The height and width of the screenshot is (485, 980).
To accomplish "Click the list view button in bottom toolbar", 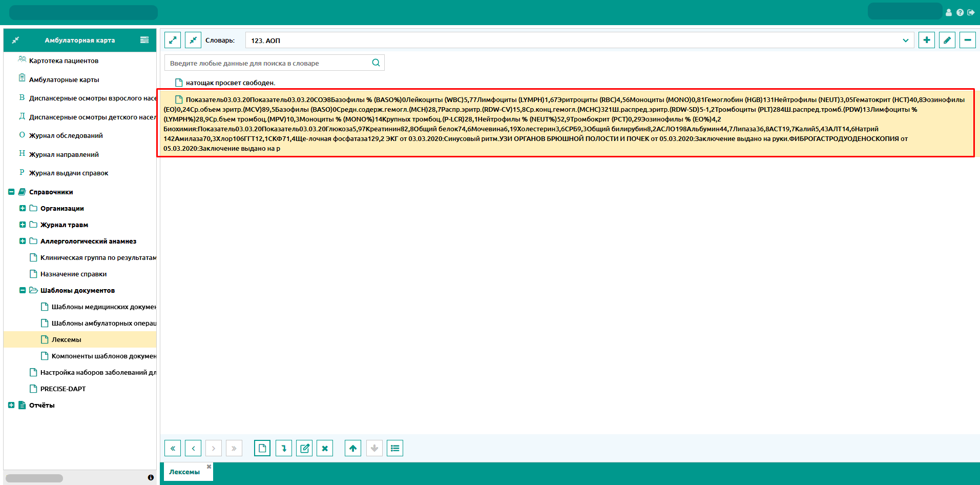I will [395, 448].
